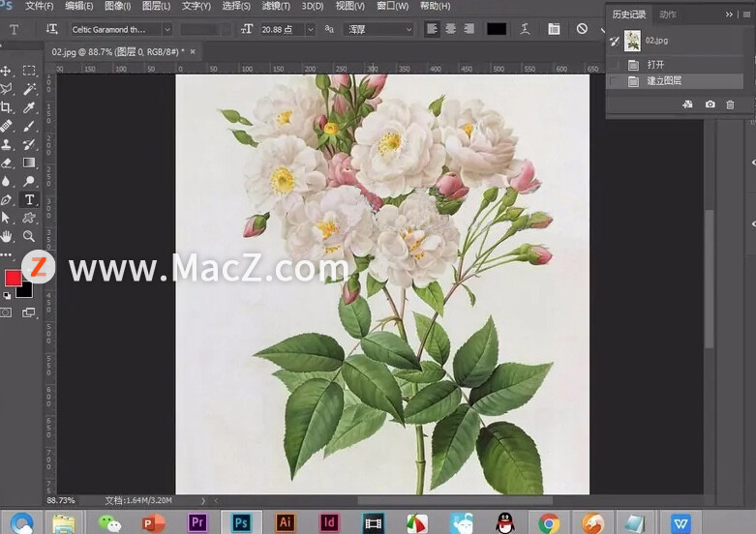Set history brush source on Open state
The width and height of the screenshot is (756, 534).
click(x=614, y=65)
